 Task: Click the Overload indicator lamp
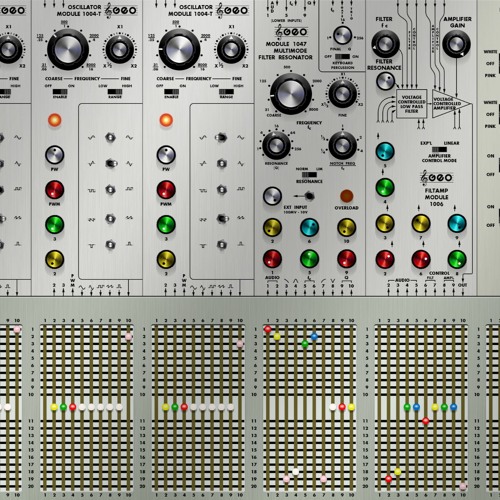(346, 196)
